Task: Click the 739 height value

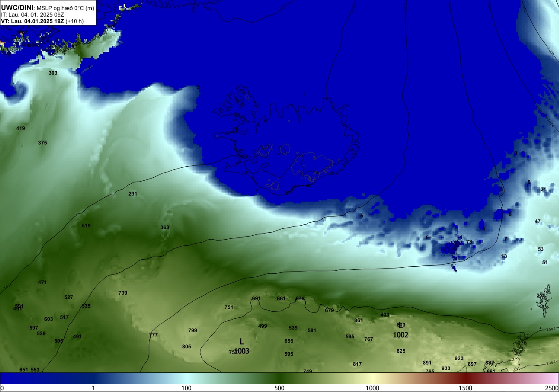Action: pos(123,293)
